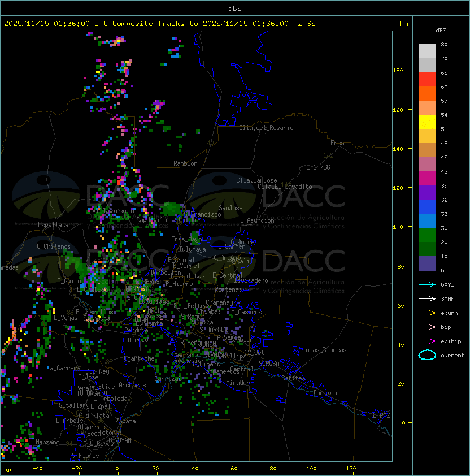Click the cyan 50YD arrow in legend
The width and height of the screenshot is (470, 476).
[x=427, y=284]
